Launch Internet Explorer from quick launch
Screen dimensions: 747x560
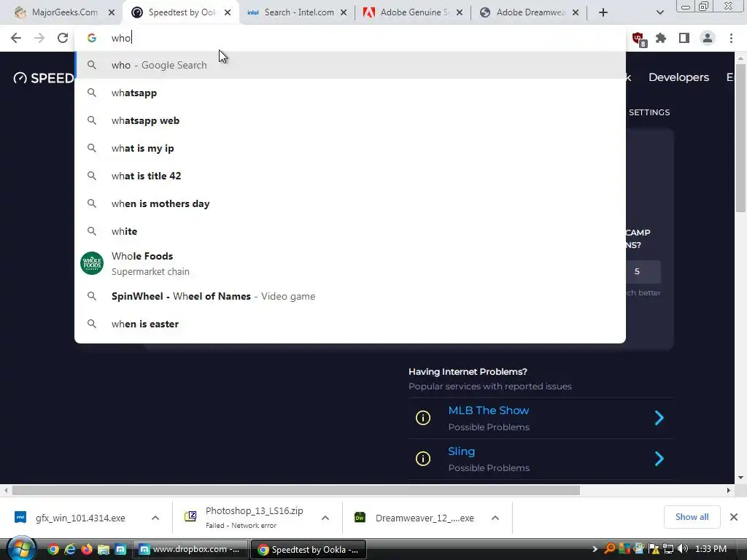tap(70, 550)
